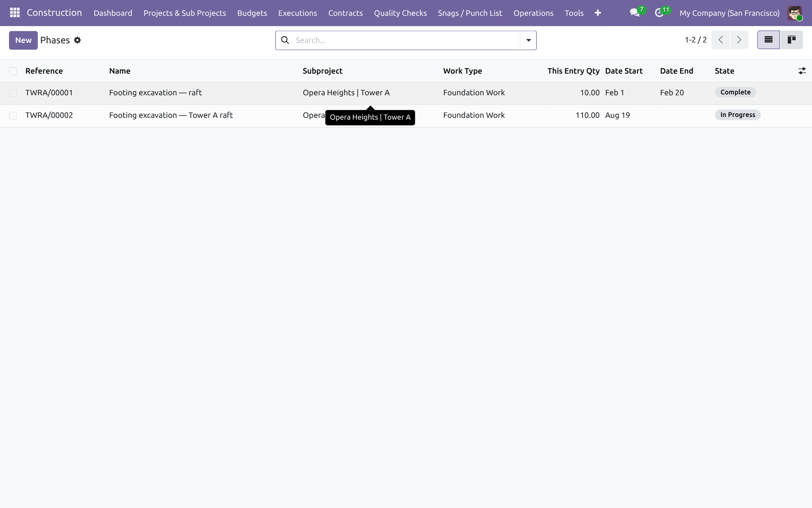Sort by the Reference column header
This screenshot has width=812, height=508.
point(44,71)
